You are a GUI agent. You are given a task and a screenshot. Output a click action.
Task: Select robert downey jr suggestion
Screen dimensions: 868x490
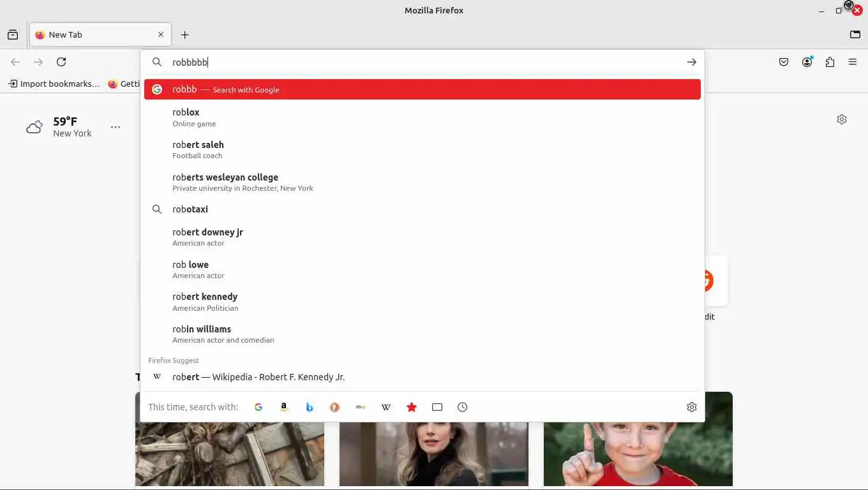tap(423, 237)
